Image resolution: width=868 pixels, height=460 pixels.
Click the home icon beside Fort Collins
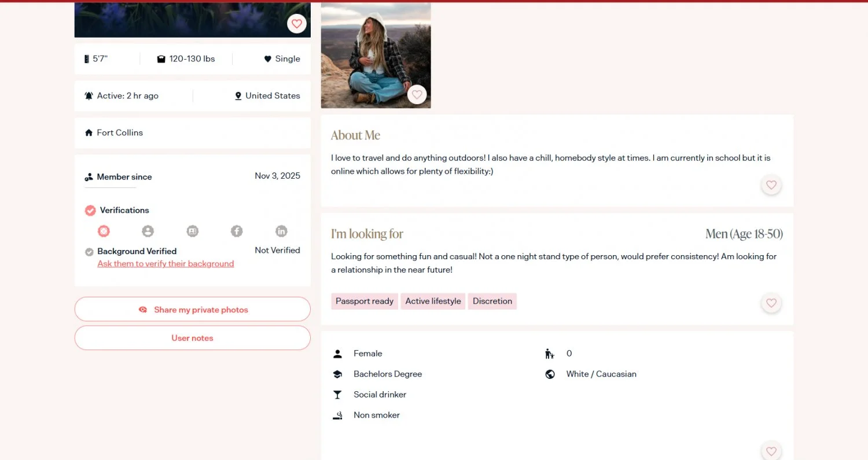[89, 133]
